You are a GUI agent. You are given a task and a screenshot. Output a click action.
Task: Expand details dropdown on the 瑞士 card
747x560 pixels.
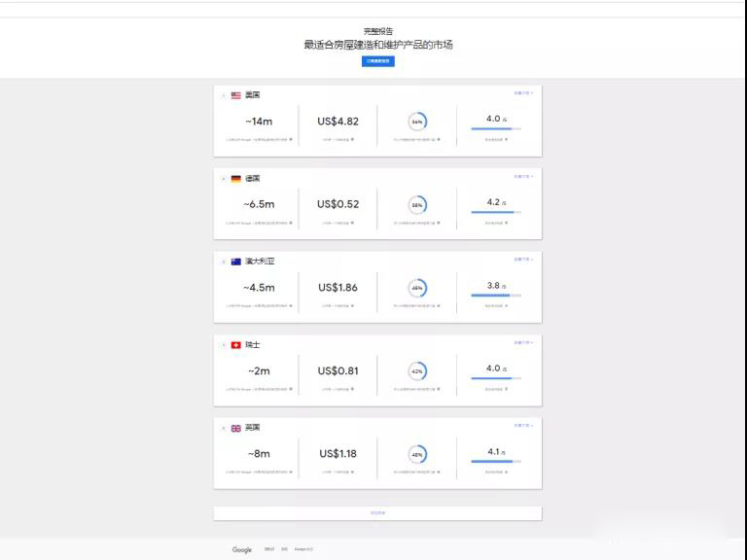tap(523, 343)
